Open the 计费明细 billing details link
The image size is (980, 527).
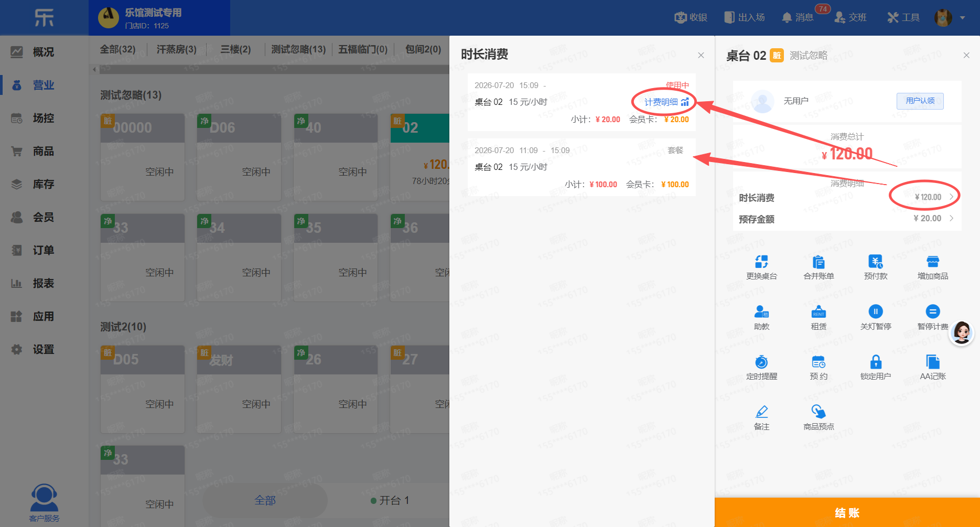tap(666, 102)
